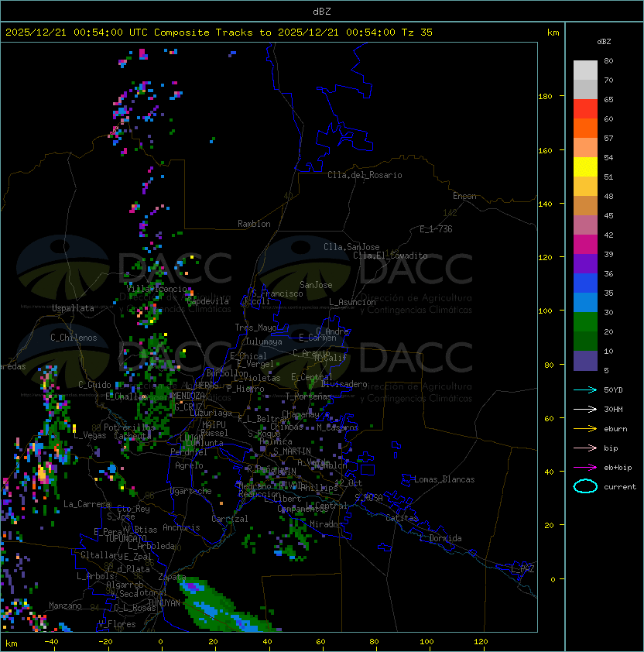Click the 'Clla.del_Rosario' map label
644x652 pixels.
[x=365, y=175]
